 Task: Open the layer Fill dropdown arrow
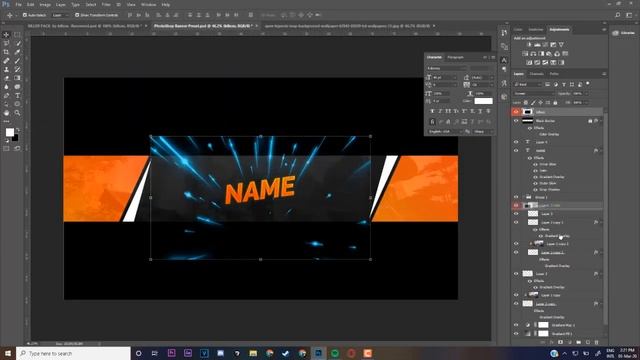coord(587,102)
